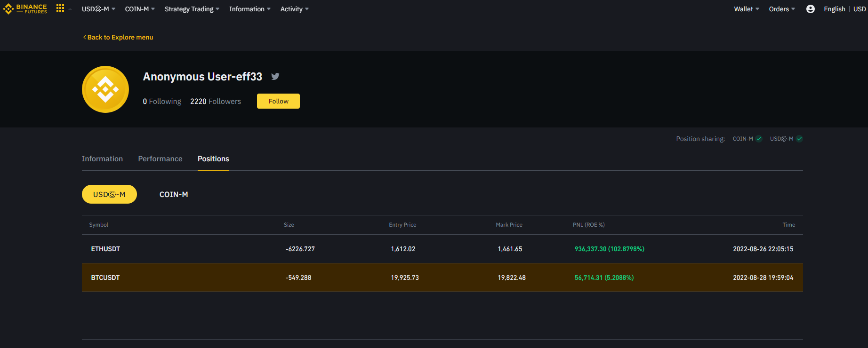
Task: Change language via English selector
Action: [835, 9]
